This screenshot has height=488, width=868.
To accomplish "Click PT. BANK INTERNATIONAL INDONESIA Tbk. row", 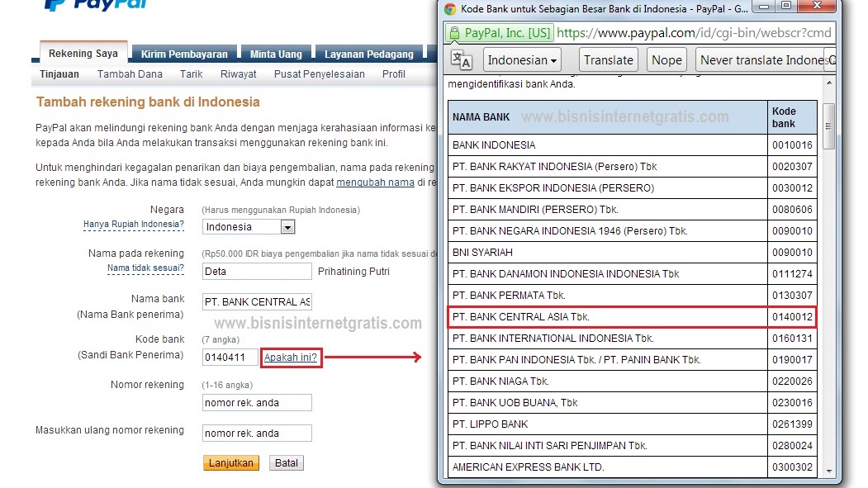I will point(632,338).
